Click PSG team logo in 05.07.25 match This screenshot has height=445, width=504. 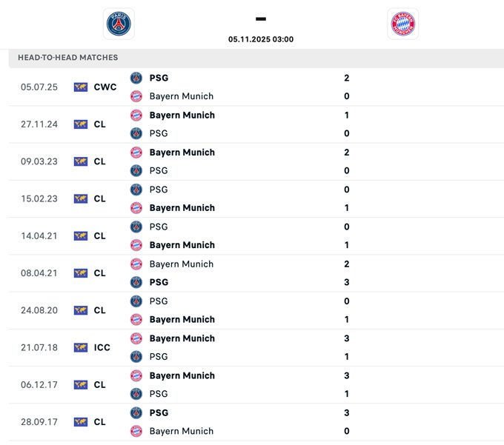[x=136, y=78]
